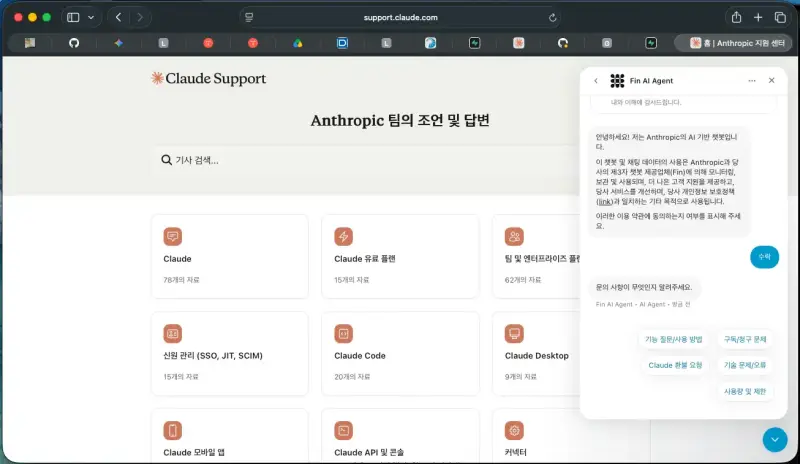The image size is (800, 464).
Task: Open the Claude Desktop category title
Action: tap(536, 355)
